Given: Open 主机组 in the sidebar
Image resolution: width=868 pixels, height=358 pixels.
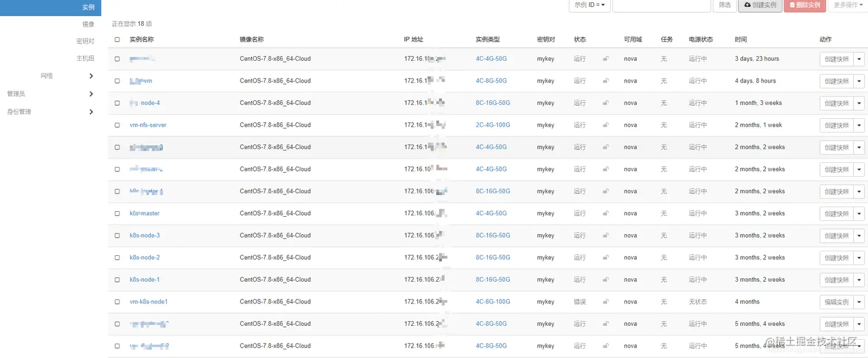Looking at the screenshot, I should [x=85, y=59].
